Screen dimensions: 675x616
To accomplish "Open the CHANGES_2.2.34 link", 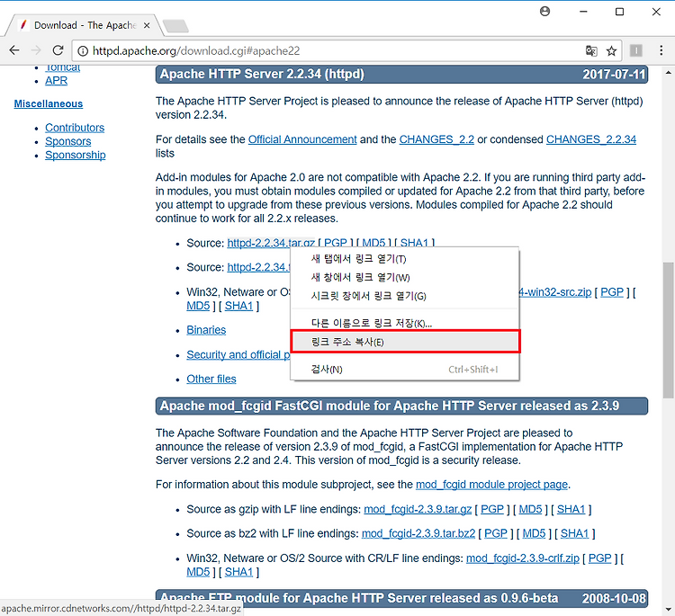I will tap(591, 139).
